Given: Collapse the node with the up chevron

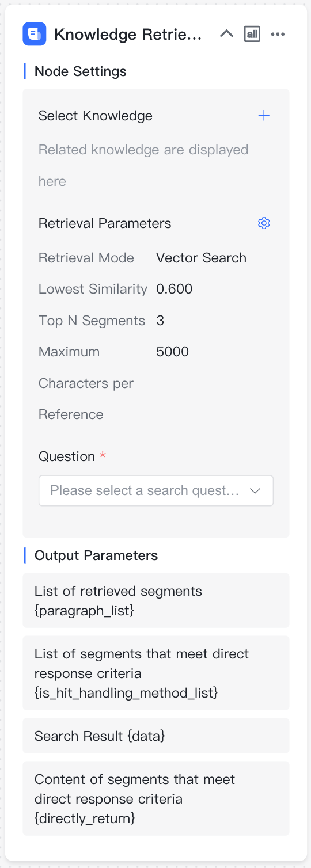Looking at the screenshot, I should click(227, 34).
